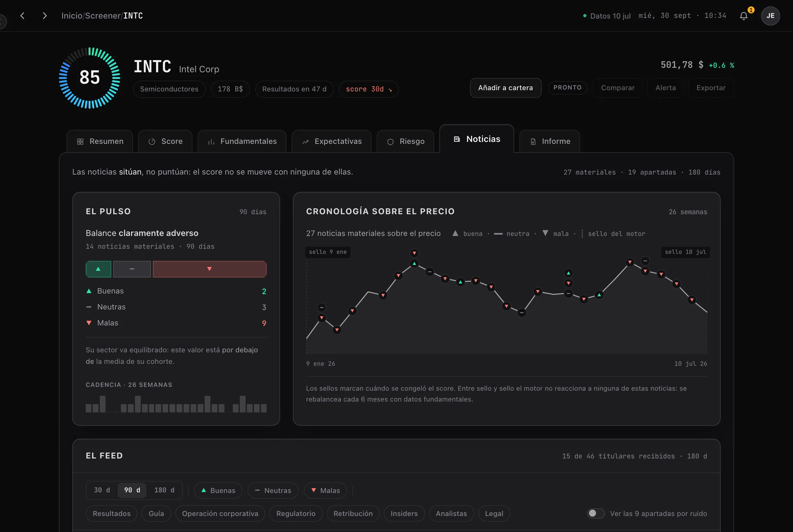Select the 180 d feed range
The height and width of the screenshot is (532, 793).
coord(164,490)
